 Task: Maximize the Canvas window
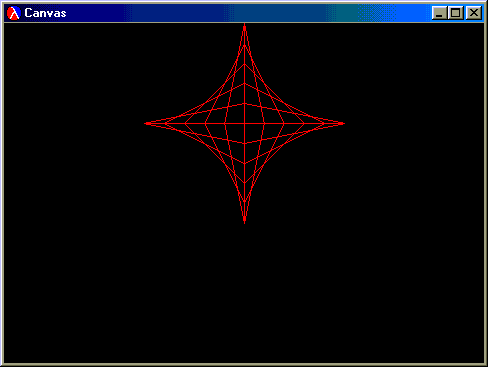tap(455, 13)
